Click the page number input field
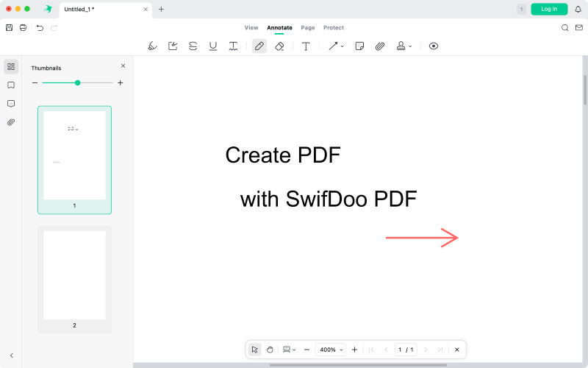The height and width of the screenshot is (368, 588). (406, 350)
